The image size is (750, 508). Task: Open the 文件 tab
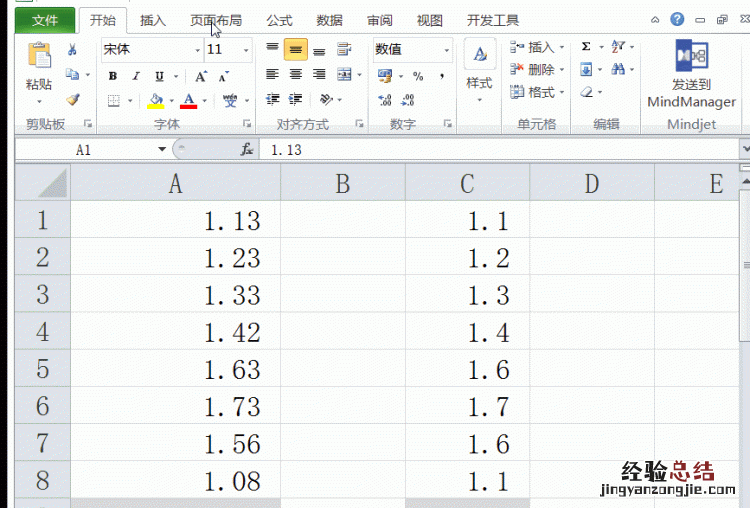point(45,20)
